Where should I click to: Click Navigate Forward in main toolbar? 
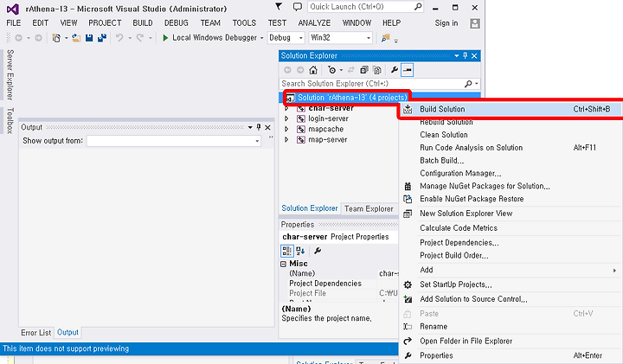pyautogui.click(x=38, y=38)
